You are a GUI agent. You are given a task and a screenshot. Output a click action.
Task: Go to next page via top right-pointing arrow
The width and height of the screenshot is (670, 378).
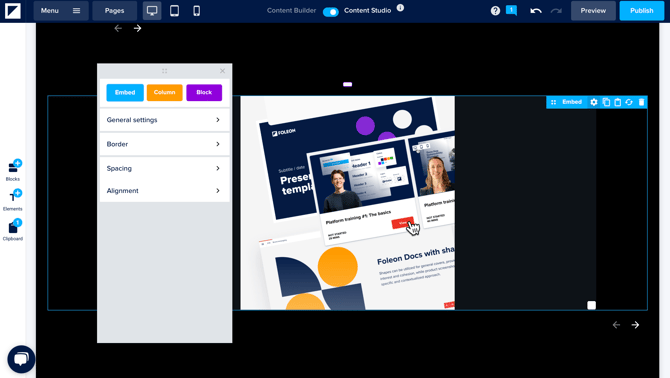137,28
